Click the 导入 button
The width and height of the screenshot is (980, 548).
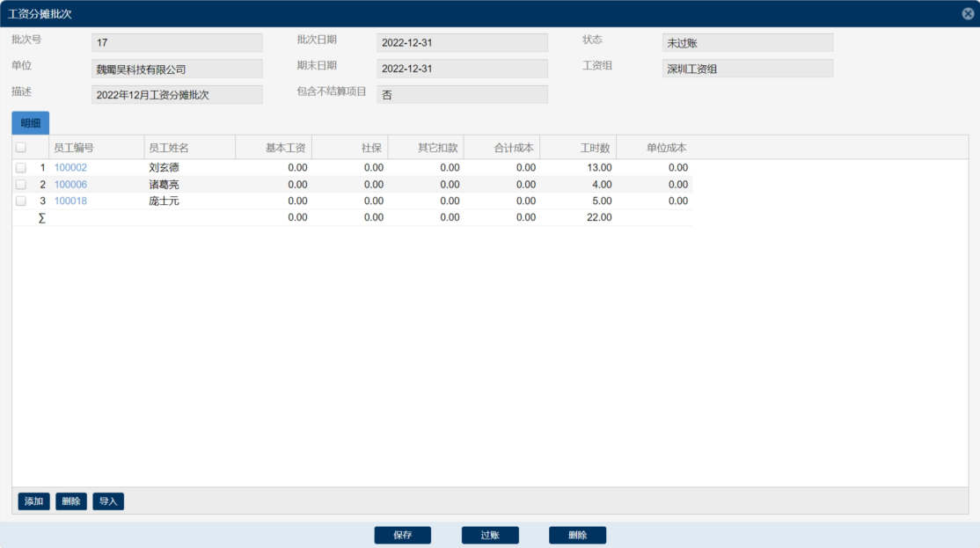coord(108,501)
